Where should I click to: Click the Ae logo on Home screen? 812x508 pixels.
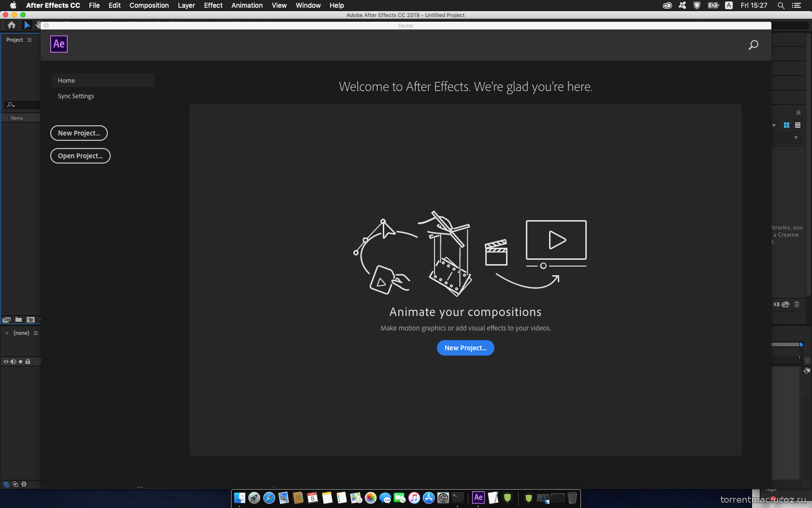coord(59,44)
